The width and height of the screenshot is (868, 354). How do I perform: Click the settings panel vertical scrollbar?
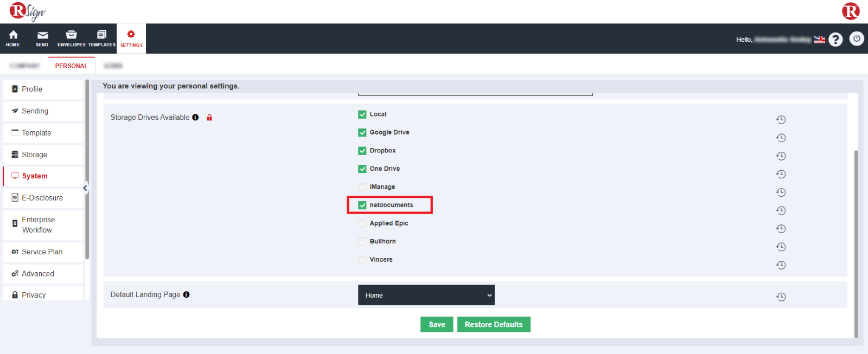tap(856, 244)
